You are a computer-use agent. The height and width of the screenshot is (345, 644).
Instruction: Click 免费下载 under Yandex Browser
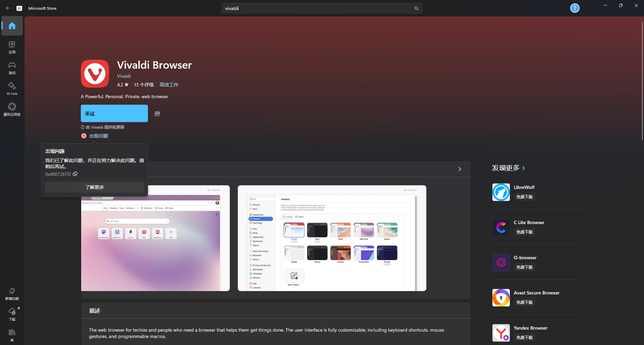(x=525, y=338)
